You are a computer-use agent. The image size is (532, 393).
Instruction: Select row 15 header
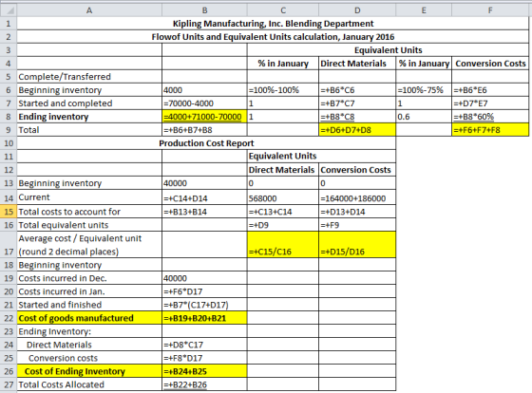pos(9,212)
